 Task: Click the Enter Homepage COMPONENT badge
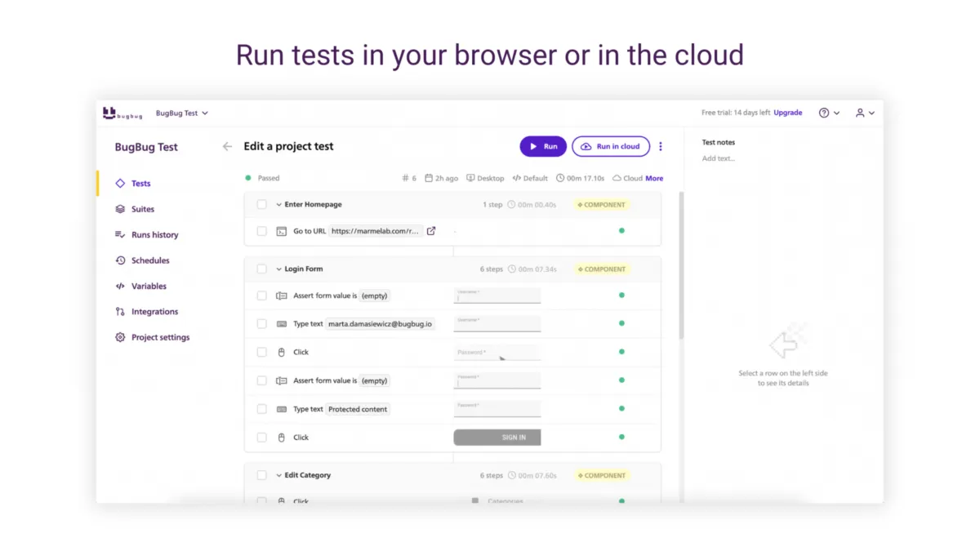pyautogui.click(x=602, y=205)
